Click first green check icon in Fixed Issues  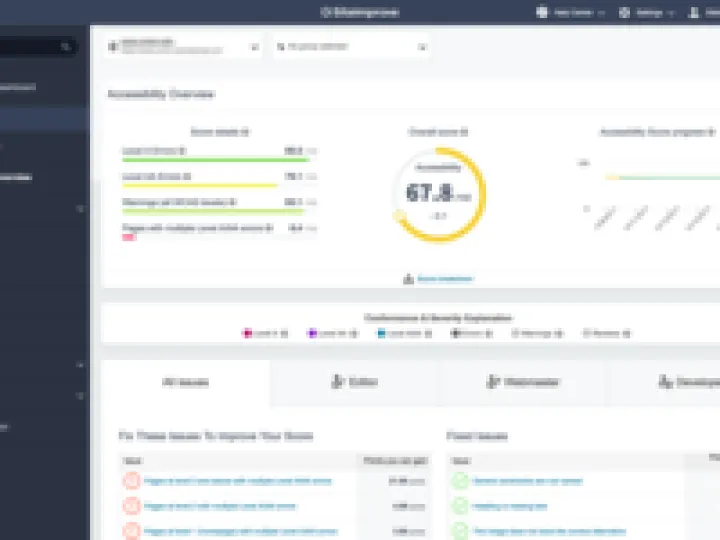tap(460, 481)
